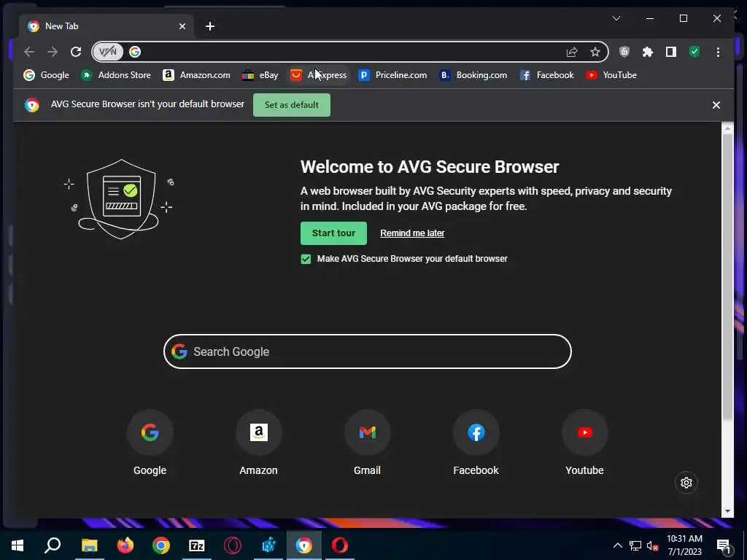Go forward to next page
Image resolution: width=747 pixels, height=560 pixels.
[x=53, y=52]
